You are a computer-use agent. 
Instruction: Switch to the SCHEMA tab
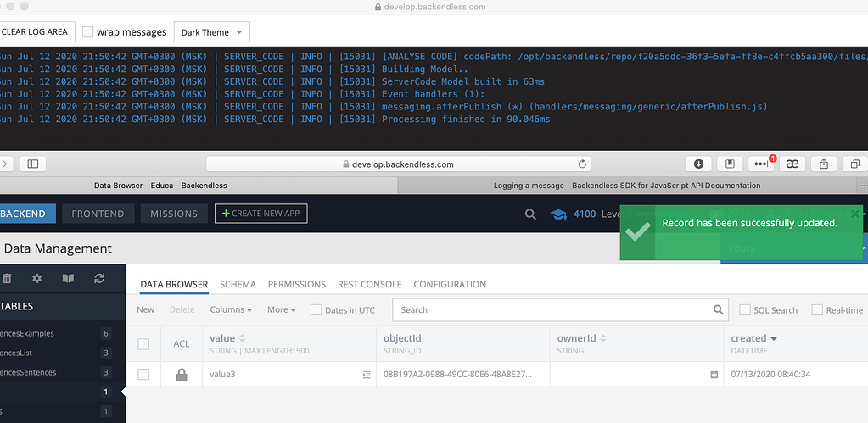click(238, 284)
